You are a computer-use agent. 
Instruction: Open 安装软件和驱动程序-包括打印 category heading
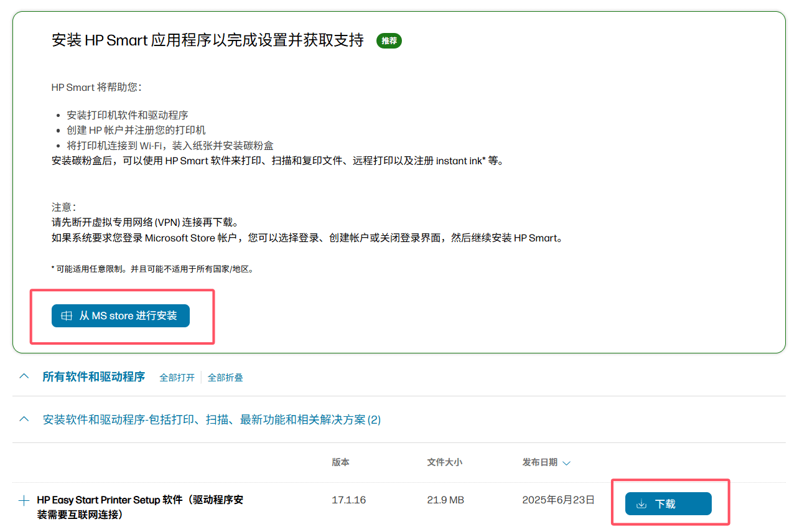point(212,420)
